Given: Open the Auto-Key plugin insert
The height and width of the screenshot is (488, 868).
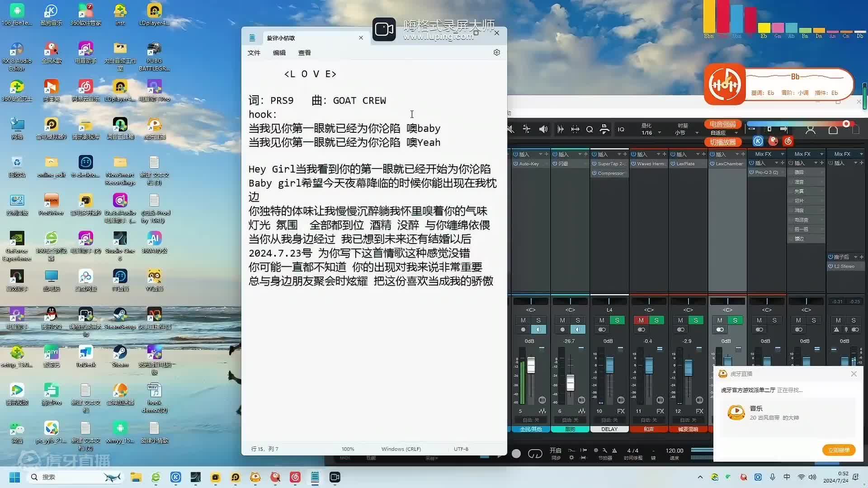Looking at the screenshot, I should pos(529,164).
